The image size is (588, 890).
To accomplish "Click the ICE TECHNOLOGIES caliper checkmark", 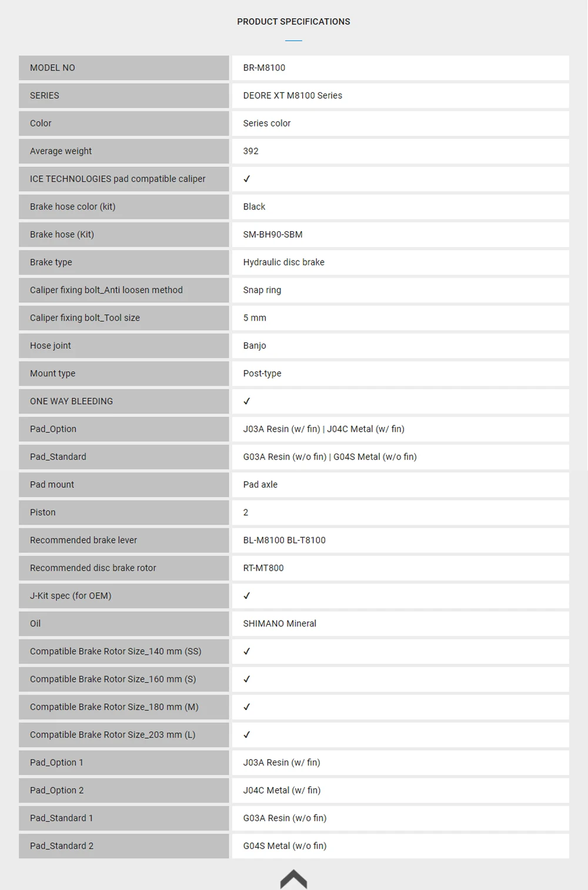I will [x=247, y=179].
